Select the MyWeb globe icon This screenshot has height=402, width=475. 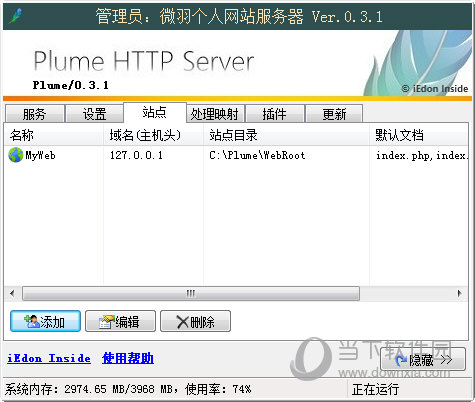15,155
